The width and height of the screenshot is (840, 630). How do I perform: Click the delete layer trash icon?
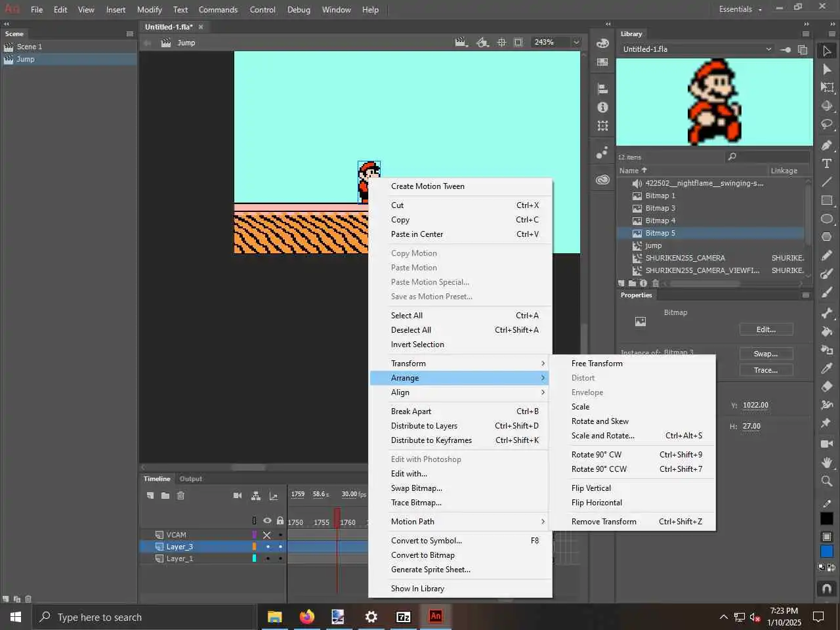(181, 495)
